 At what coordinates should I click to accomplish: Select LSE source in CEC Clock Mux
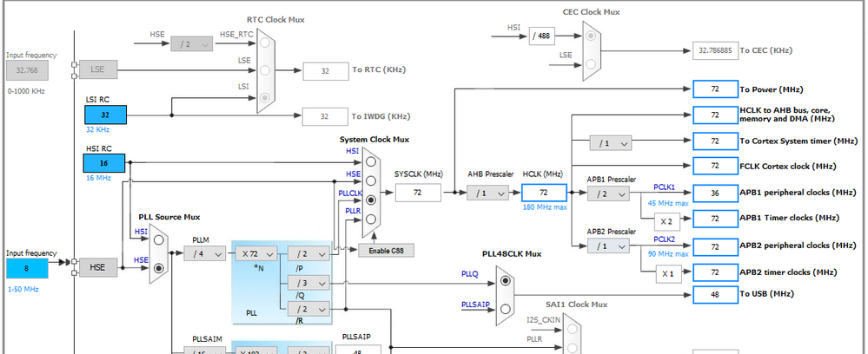point(591,65)
